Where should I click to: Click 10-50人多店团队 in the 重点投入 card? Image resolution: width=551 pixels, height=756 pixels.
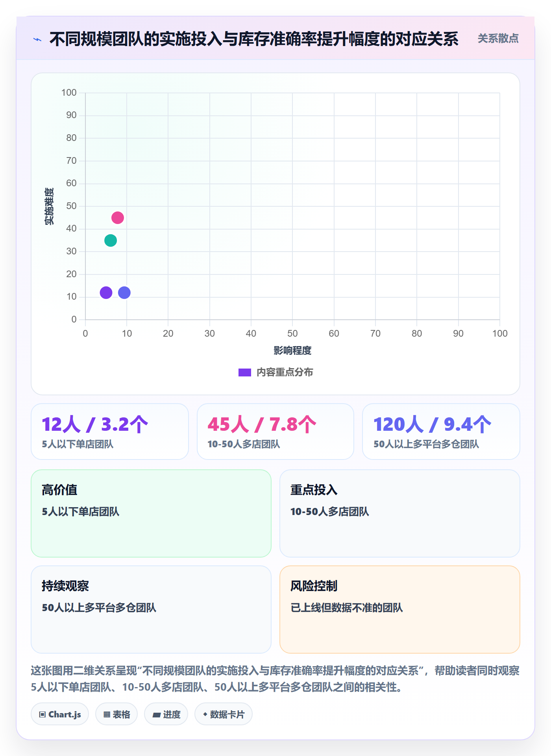[330, 511]
